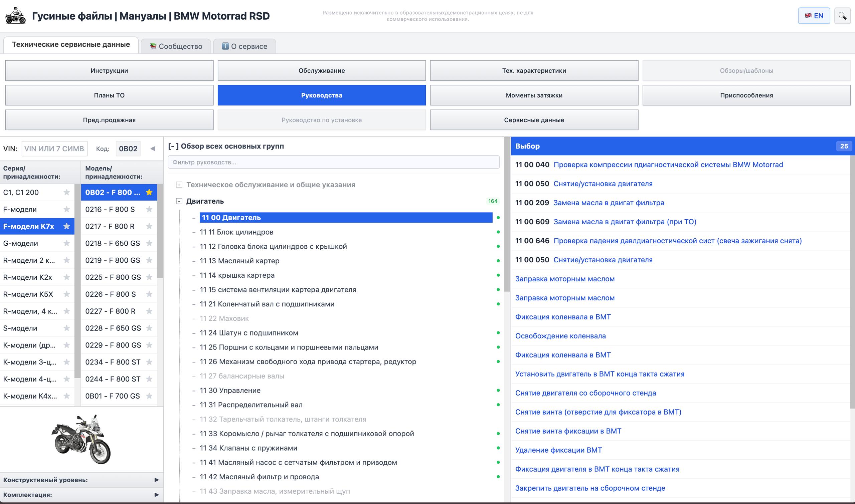This screenshot has width=855, height=504.
Task: Star the K-модели K4x... series
Action: 66,396
